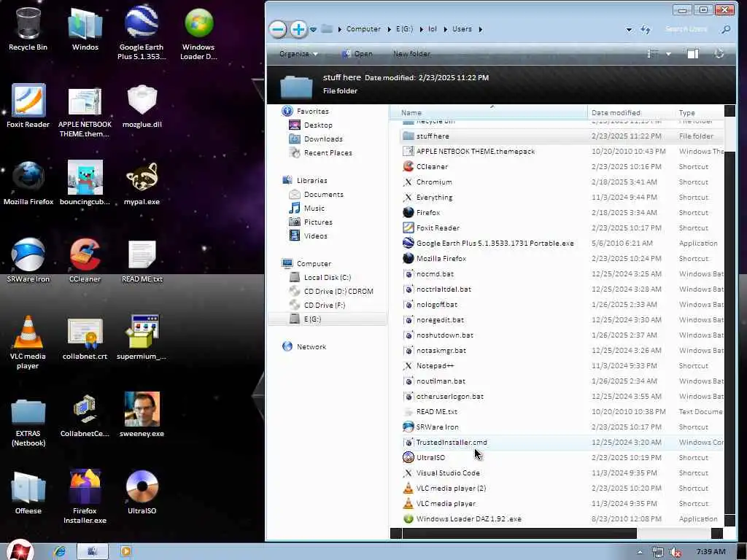
Task: Select CD Drive (D:) CDROM
Action: click(338, 291)
